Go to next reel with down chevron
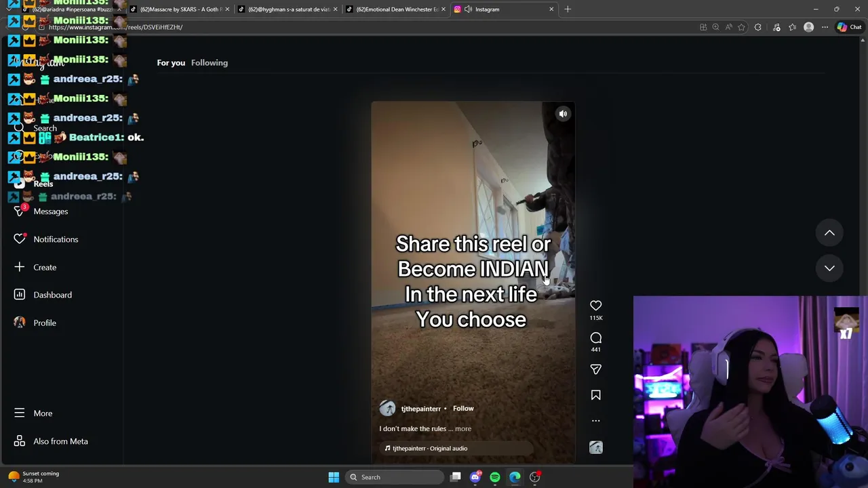This screenshot has width=868, height=488. pyautogui.click(x=829, y=268)
